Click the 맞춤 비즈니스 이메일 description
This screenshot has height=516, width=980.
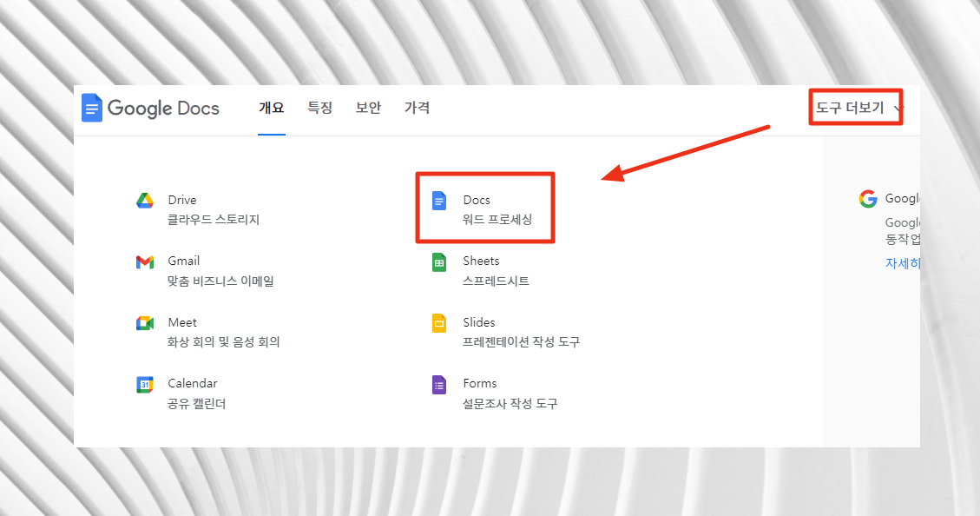pyautogui.click(x=220, y=281)
